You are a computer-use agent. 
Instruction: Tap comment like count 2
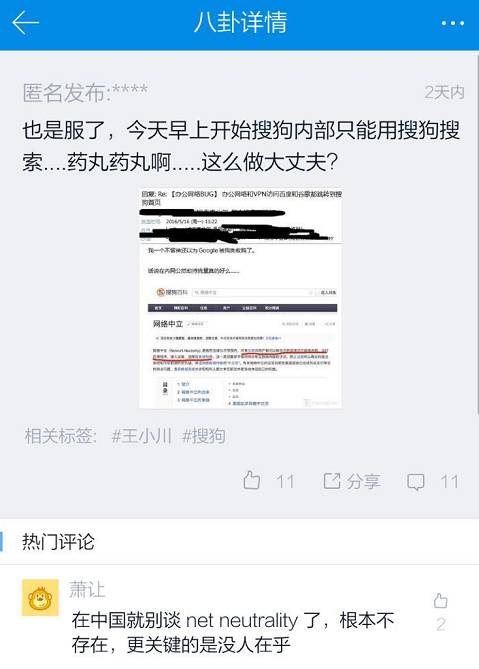441,625
